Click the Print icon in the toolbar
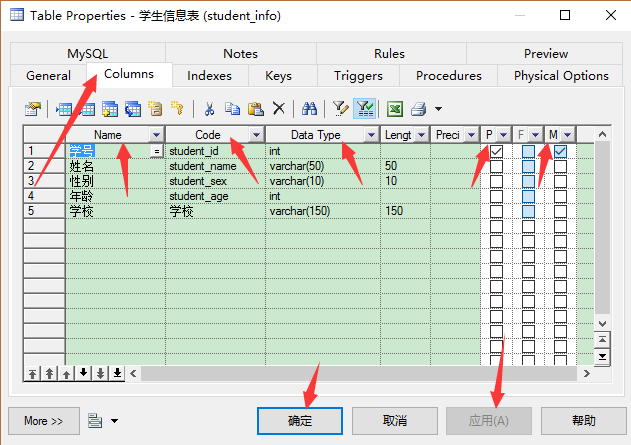The width and height of the screenshot is (631, 445). 419,108
